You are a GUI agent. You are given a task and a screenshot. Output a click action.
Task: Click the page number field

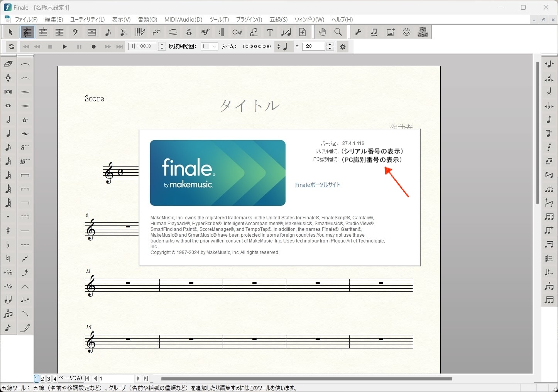117,379
